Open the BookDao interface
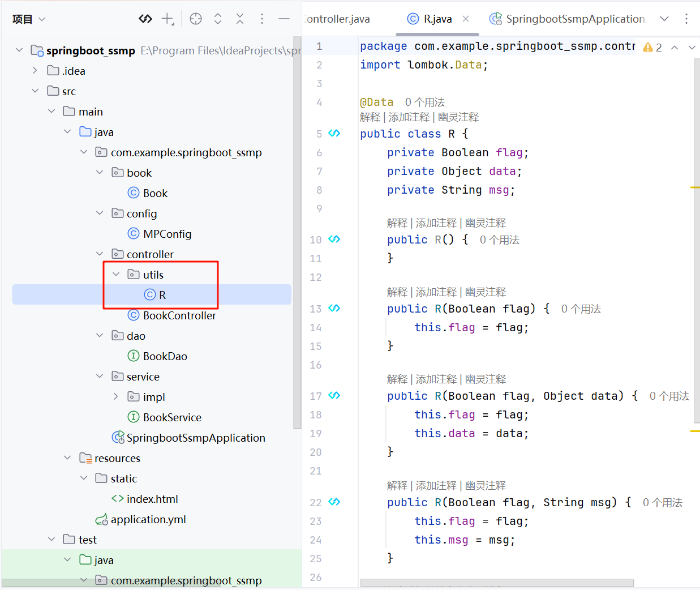Image resolution: width=700 pixels, height=590 pixels. point(157,356)
